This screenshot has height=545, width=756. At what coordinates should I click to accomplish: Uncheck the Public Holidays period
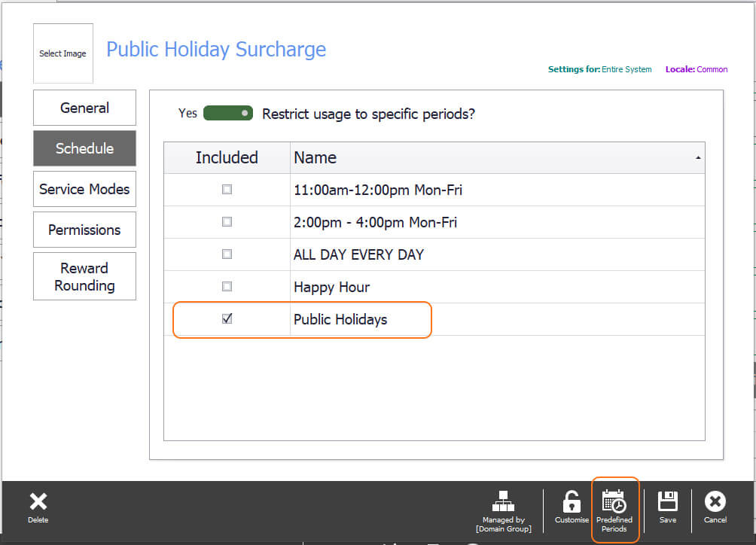click(x=227, y=319)
